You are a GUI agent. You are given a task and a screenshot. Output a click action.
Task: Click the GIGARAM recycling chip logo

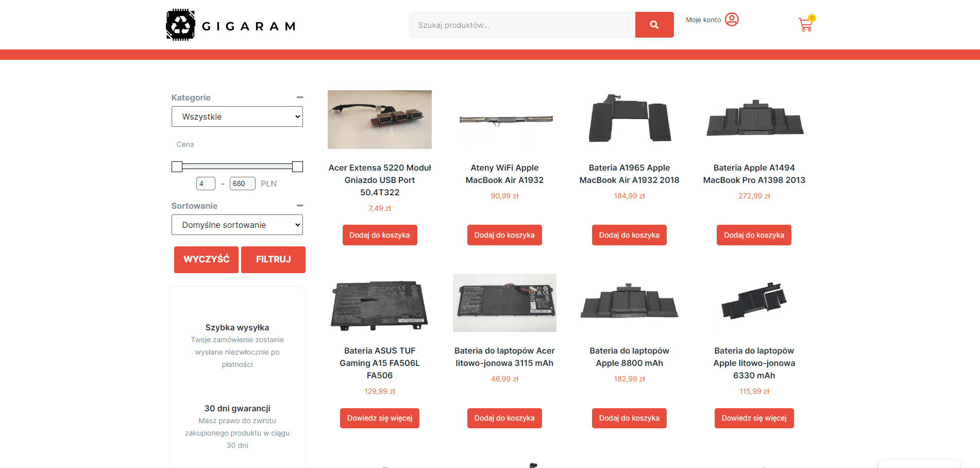coord(180,25)
